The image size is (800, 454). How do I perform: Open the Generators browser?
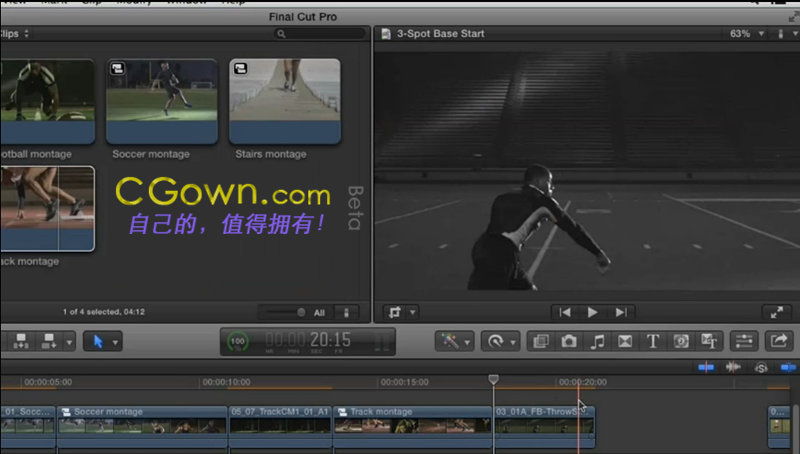[x=681, y=341]
